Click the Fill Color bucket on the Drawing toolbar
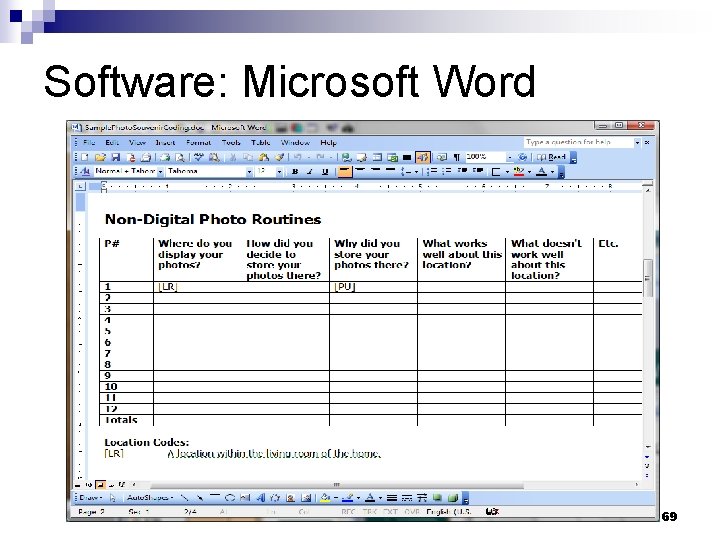The width and height of the screenshot is (720, 540). pos(325,498)
